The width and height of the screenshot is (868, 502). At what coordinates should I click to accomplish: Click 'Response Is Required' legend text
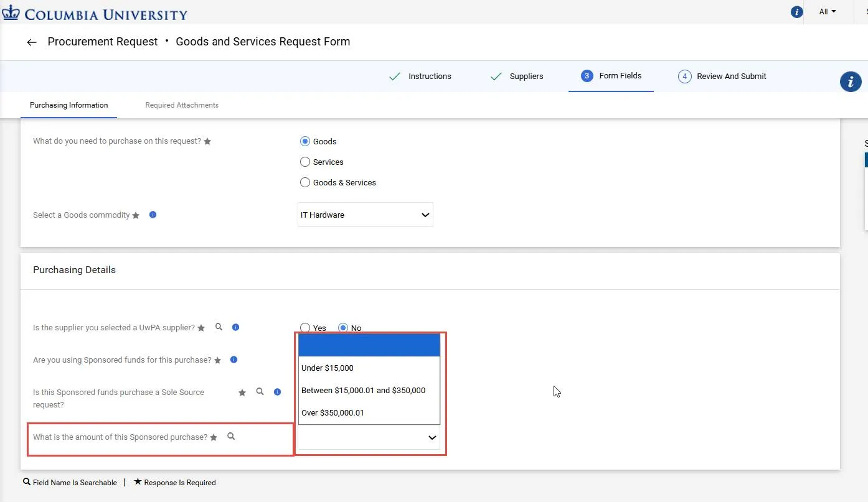[x=180, y=483]
